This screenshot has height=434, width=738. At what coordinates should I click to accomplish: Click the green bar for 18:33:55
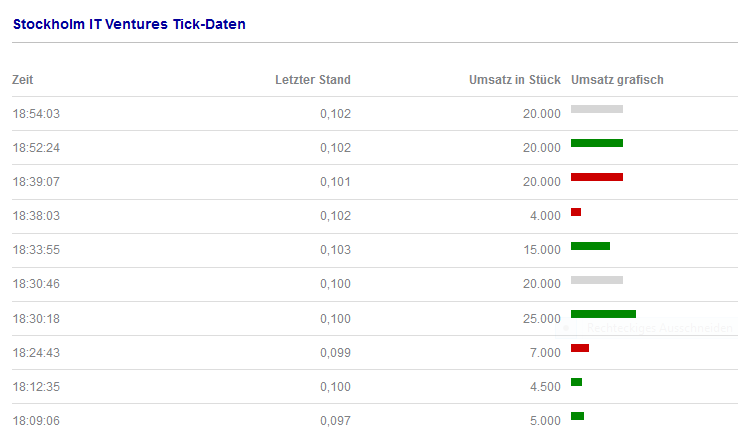(590, 246)
